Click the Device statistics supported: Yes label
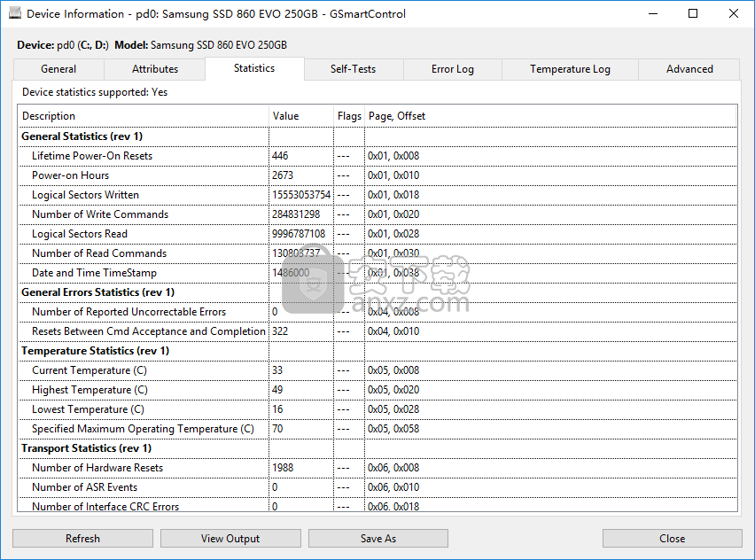Screen dimensions: 755x560 pos(95,92)
